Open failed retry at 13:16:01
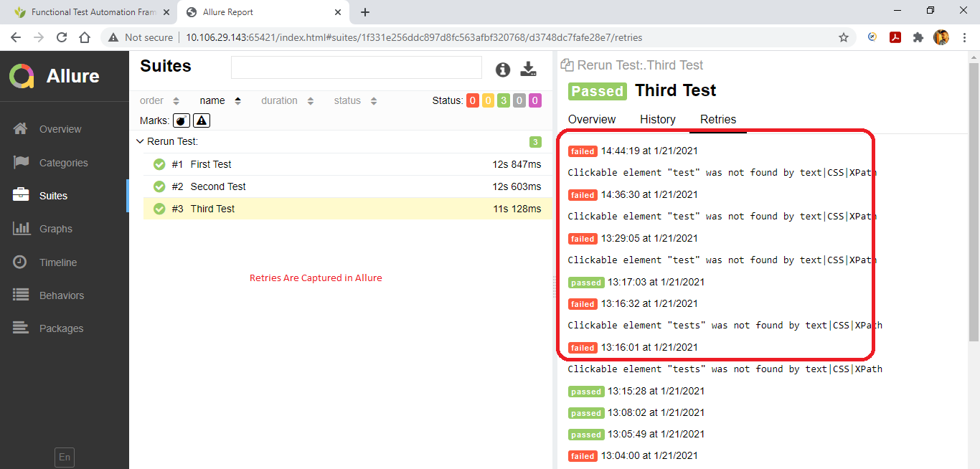The height and width of the screenshot is (469, 980). tap(633, 347)
